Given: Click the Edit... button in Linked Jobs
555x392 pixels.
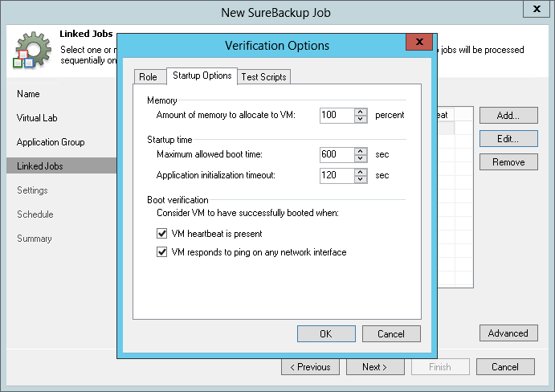Looking at the screenshot, I should pyautogui.click(x=508, y=139).
